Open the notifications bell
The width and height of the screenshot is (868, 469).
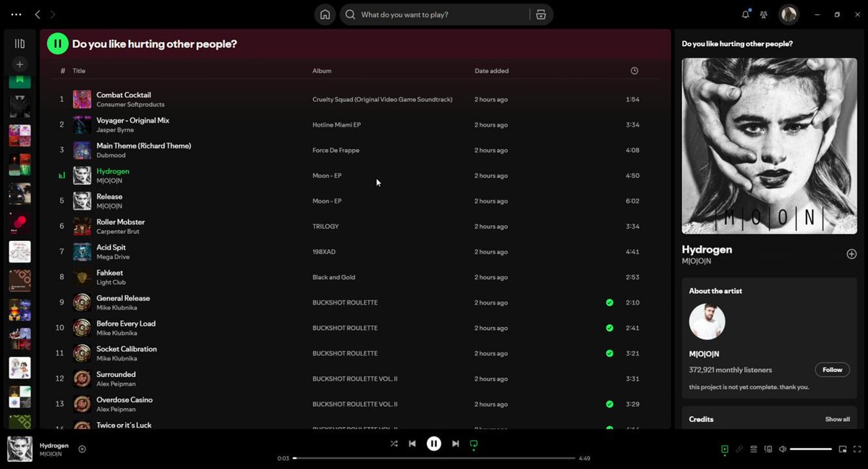[746, 14]
